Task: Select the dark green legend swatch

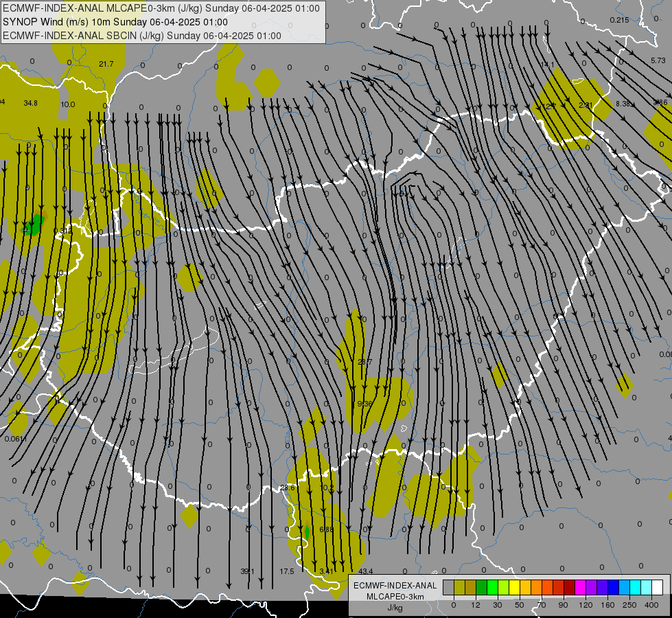Action: (482, 587)
